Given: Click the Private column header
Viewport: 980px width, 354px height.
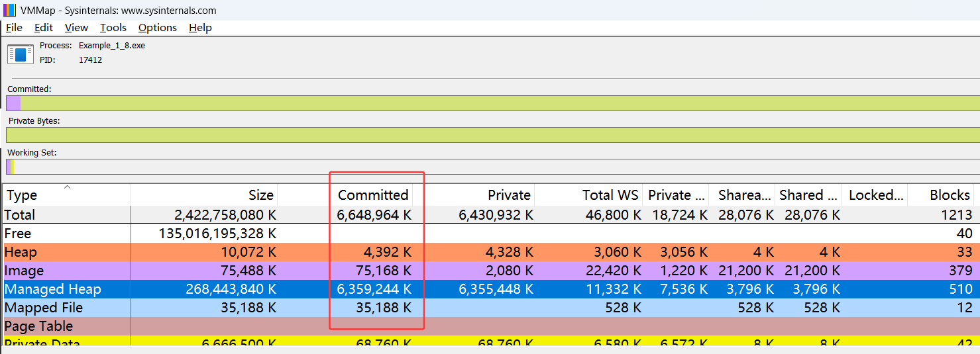Looking at the screenshot, I should [x=508, y=195].
